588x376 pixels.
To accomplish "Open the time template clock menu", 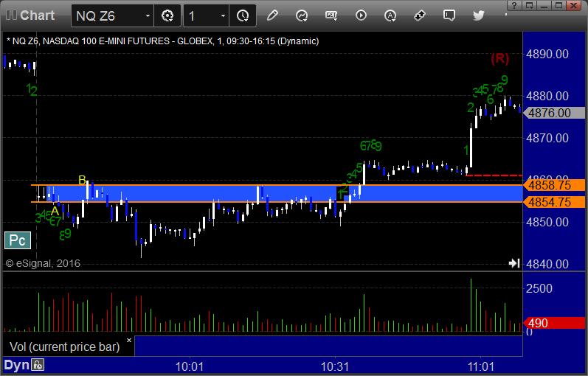I will (x=243, y=15).
